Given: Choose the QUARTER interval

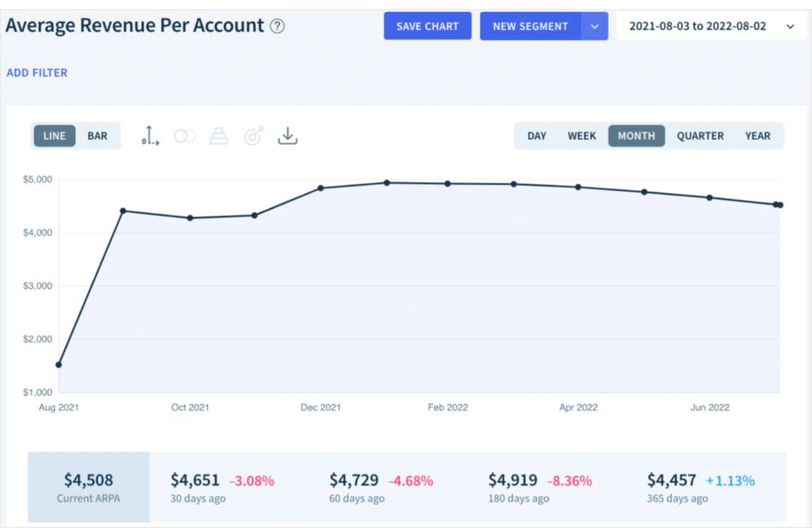Looking at the screenshot, I should (x=700, y=135).
